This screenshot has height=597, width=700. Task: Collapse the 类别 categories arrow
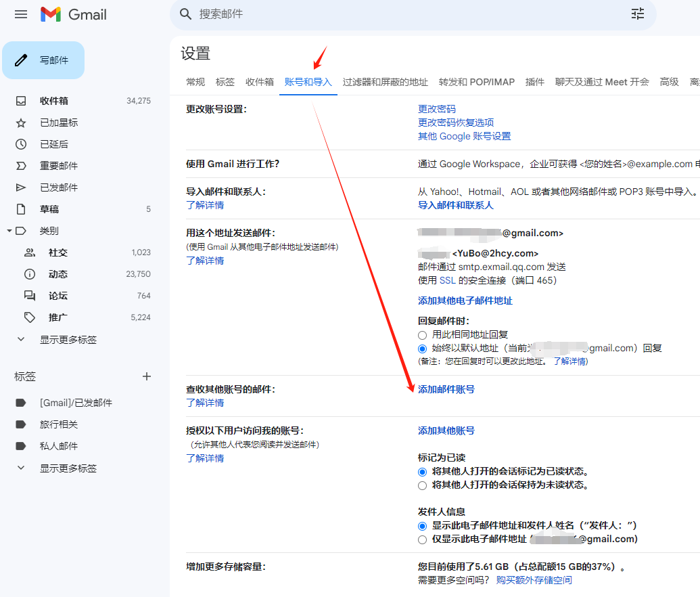(x=9, y=231)
